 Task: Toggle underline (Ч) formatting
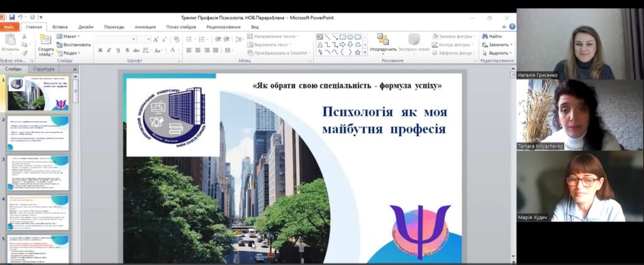(x=118, y=50)
